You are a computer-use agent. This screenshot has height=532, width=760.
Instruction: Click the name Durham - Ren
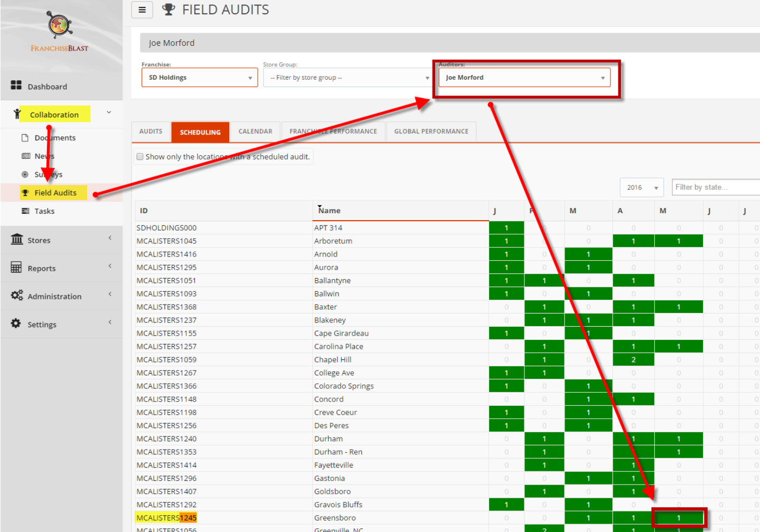point(338,452)
